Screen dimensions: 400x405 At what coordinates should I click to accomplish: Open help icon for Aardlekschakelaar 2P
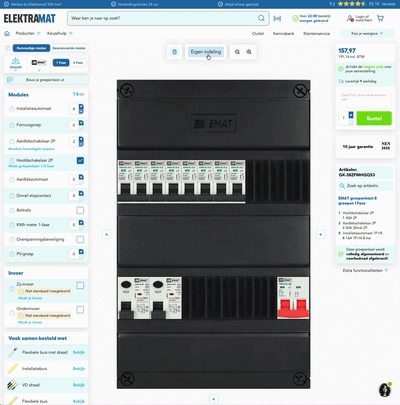pos(12,141)
